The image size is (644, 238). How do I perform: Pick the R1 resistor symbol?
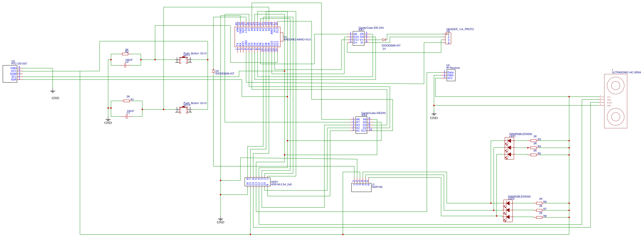[127, 101]
